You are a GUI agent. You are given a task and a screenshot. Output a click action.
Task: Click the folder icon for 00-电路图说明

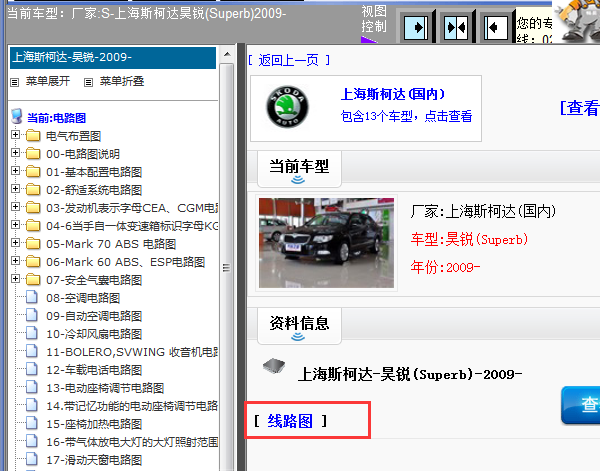(33, 153)
